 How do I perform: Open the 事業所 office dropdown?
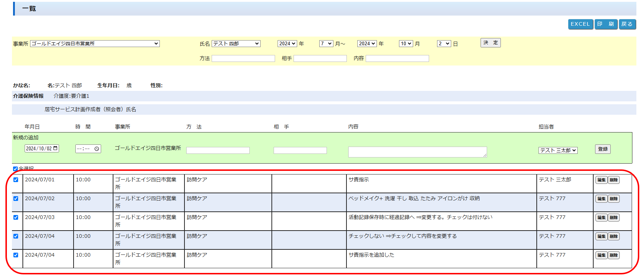click(x=95, y=43)
